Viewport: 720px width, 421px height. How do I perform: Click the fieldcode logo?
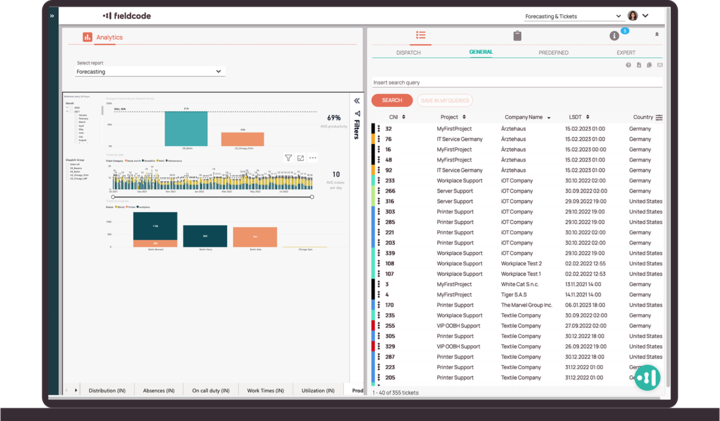(127, 16)
